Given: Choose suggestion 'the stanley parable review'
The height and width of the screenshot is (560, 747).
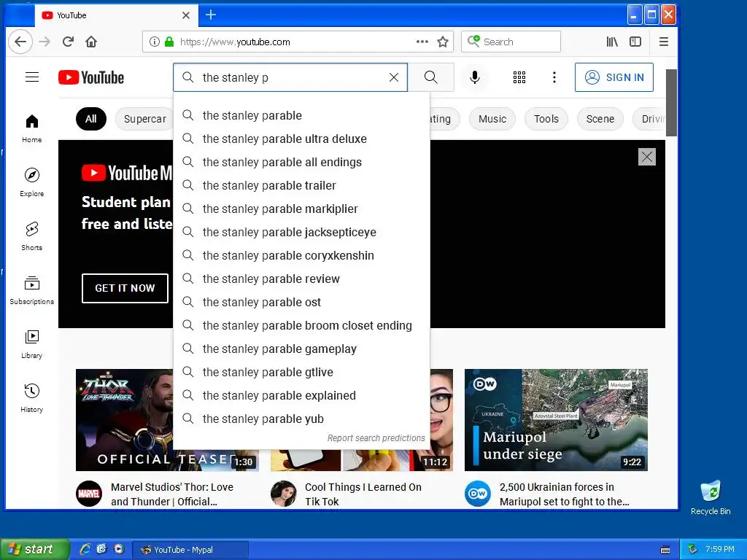Looking at the screenshot, I should (x=301, y=279).
